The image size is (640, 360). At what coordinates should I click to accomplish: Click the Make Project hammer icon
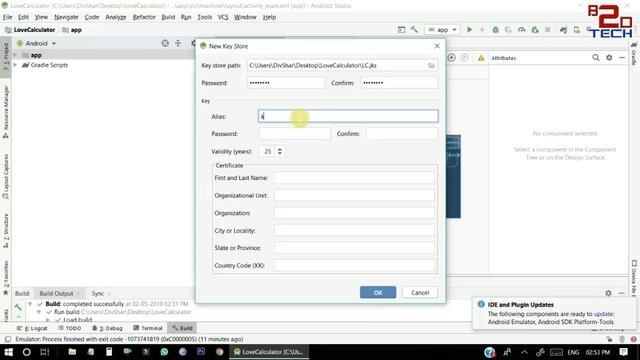pyautogui.click(x=414, y=29)
